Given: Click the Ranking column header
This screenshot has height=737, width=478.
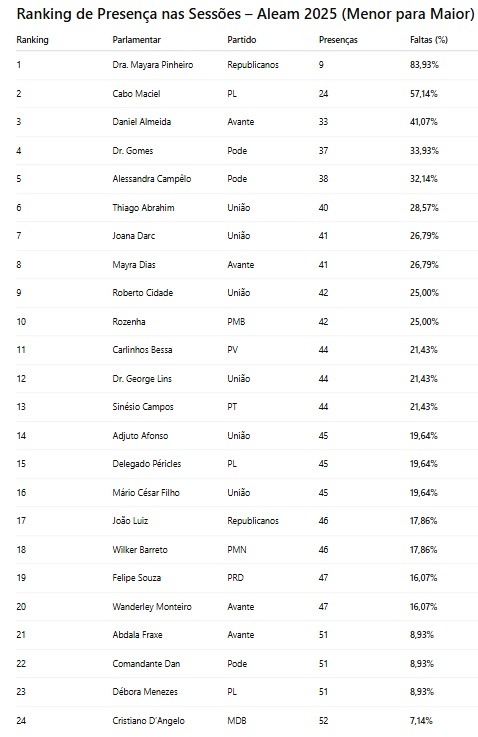Looking at the screenshot, I should point(32,40).
